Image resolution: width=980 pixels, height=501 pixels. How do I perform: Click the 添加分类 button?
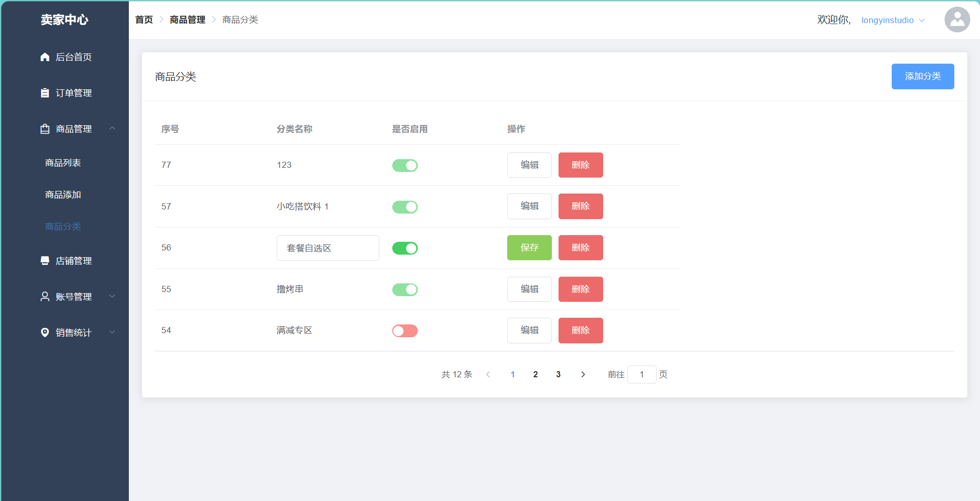[923, 76]
